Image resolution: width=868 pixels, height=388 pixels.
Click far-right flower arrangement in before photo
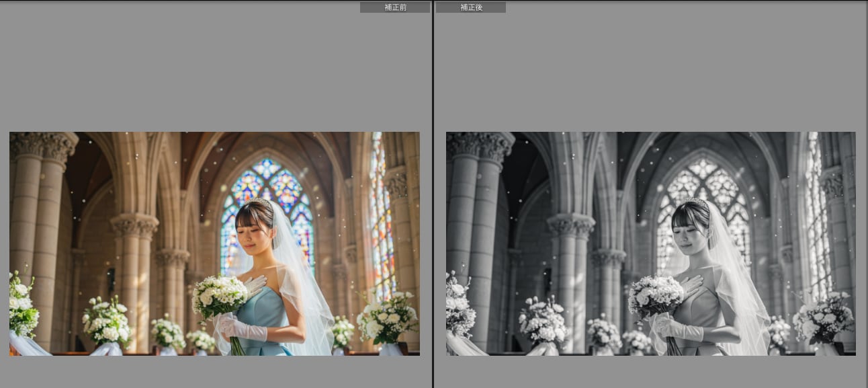(x=388, y=318)
